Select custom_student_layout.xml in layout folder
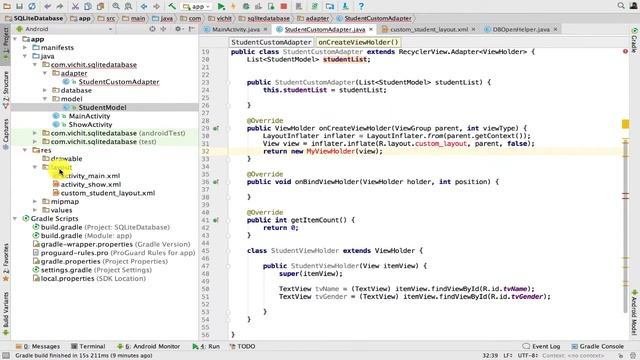 pos(108,193)
